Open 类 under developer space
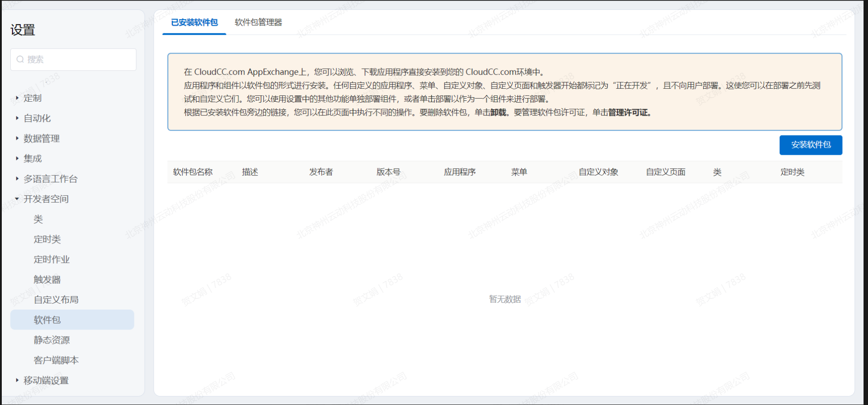This screenshot has width=868, height=405. (38, 219)
